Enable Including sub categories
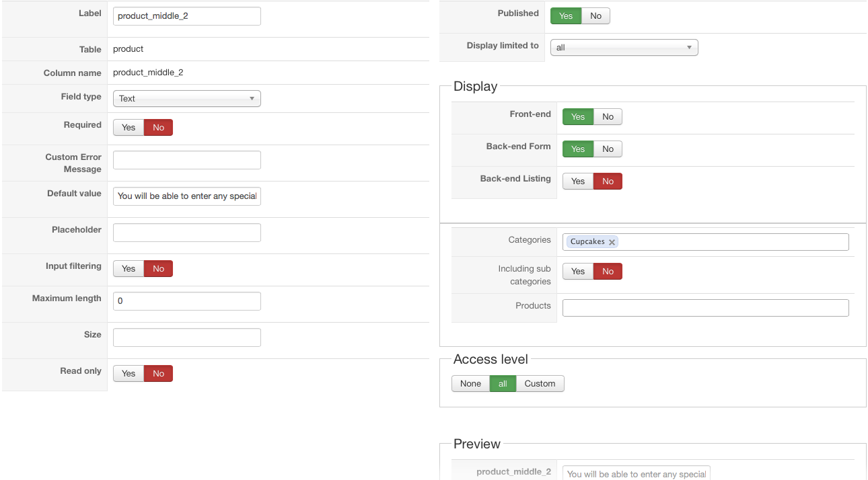This screenshot has height=480, width=868. point(578,272)
